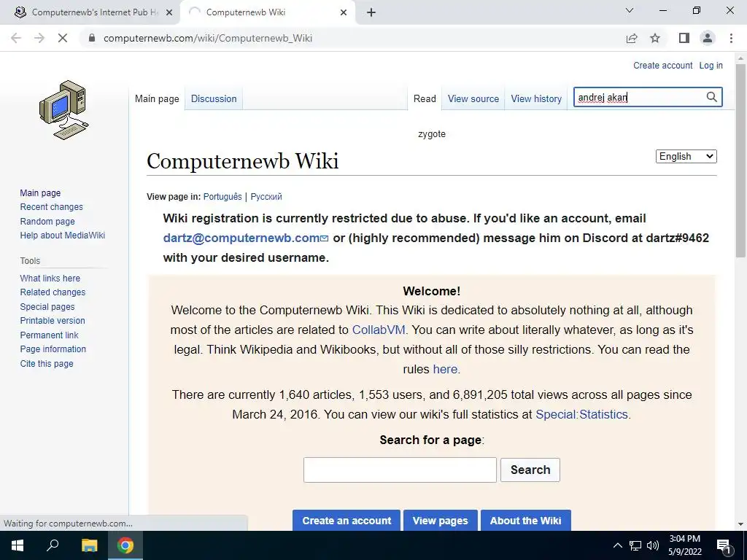Screen dimensions: 747x560
Task: Go to a Random page
Action: (x=47, y=222)
